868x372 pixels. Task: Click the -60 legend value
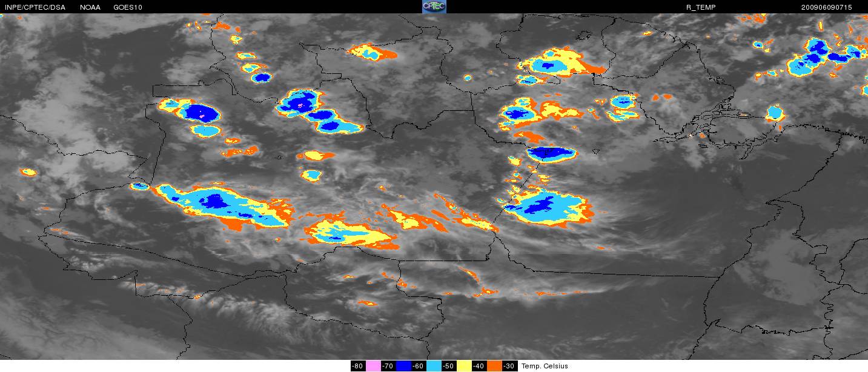(x=418, y=366)
